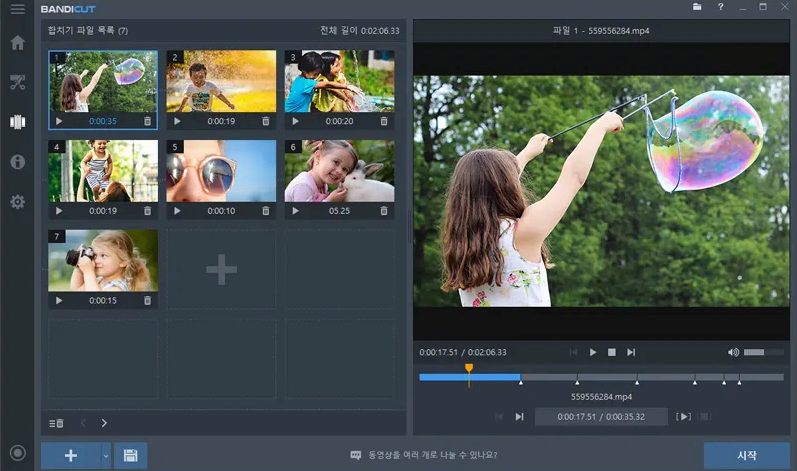Play the current segment with bracket play icon
The image size is (797, 471).
(x=683, y=417)
